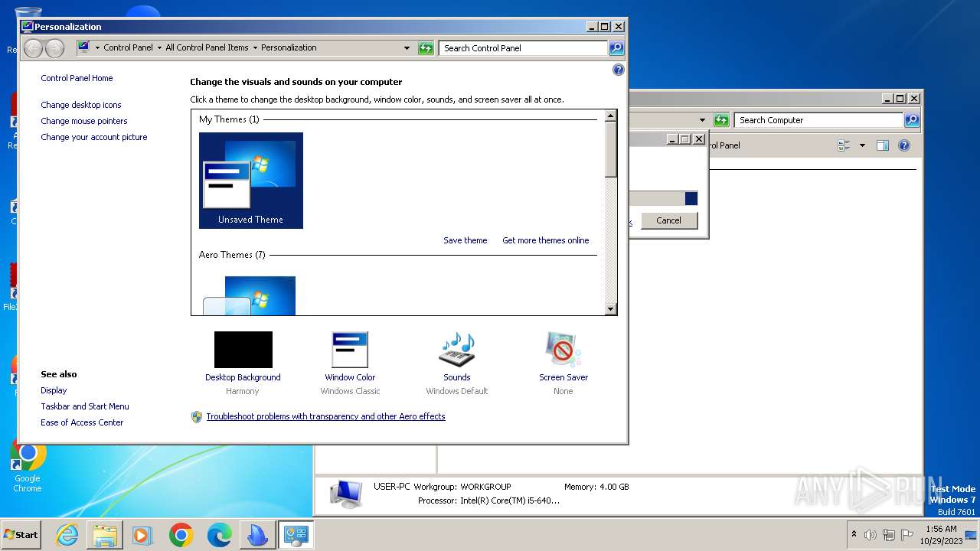Expand the arrow after Control Panel breadcrumb
The width and height of the screenshot is (980, 551).
click(x=159, y=47)
